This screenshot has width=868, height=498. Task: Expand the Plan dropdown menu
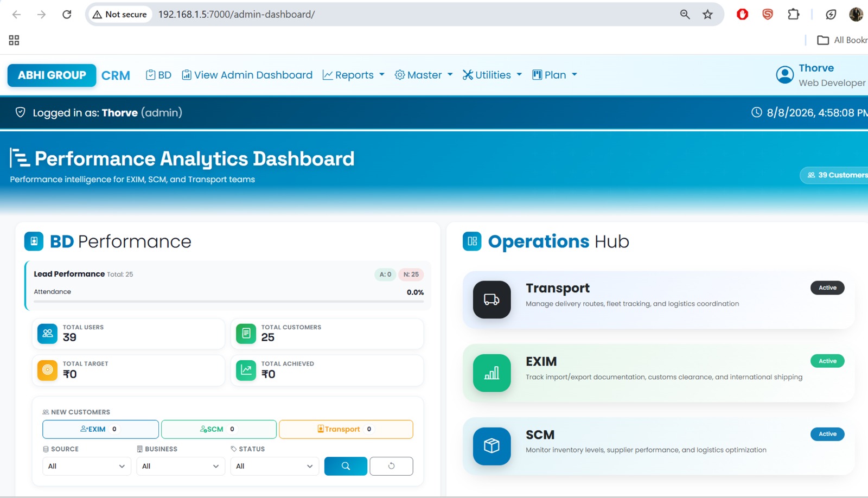554,75
